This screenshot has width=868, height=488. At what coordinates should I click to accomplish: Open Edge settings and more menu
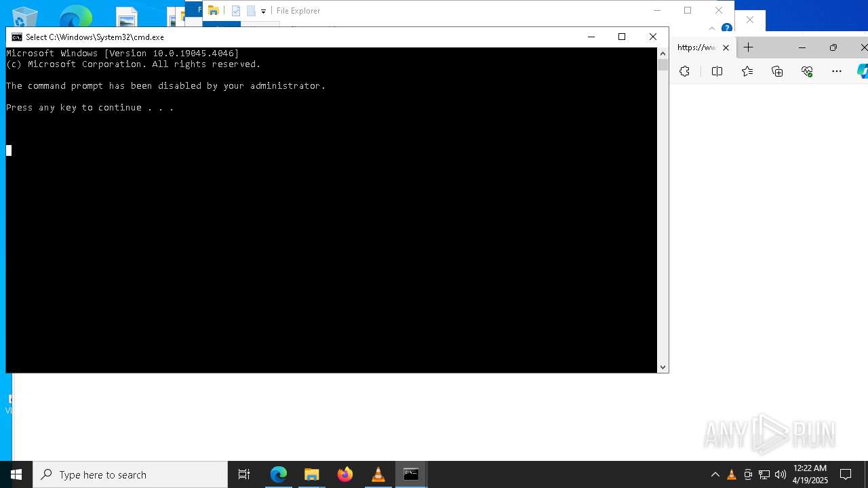(x=837, y=71)
